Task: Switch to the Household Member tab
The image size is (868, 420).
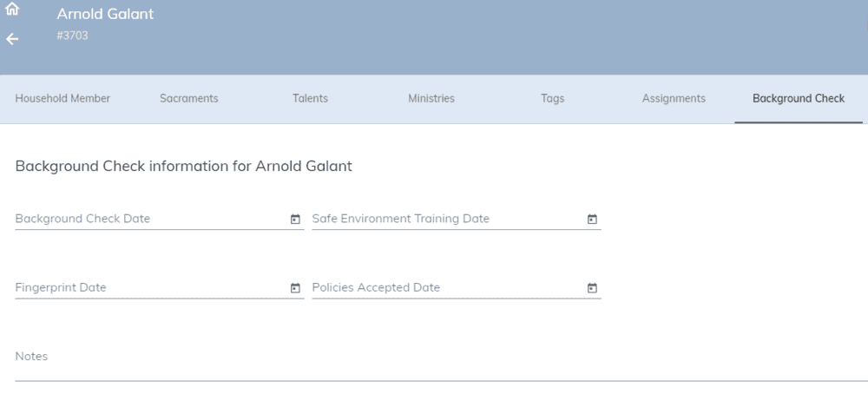Action: pos(62,99)
